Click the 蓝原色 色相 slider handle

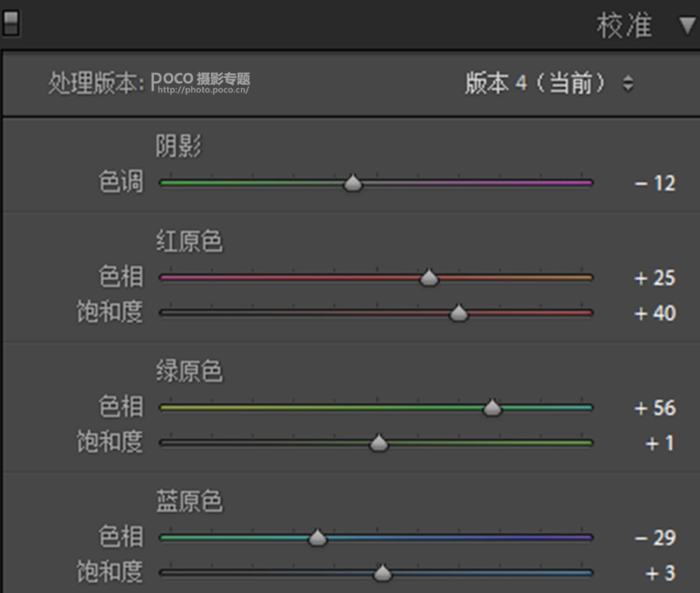tap(317, 538)
